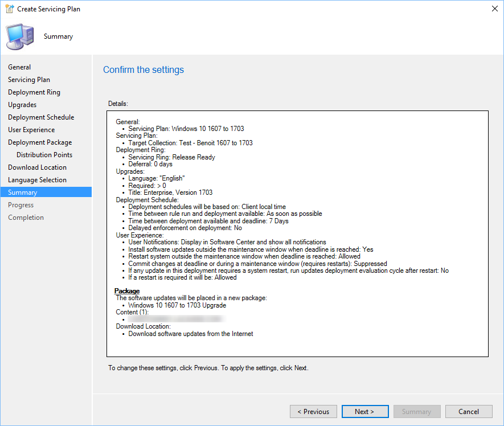
Task: Select the highlighted Summary step in sidebar
Action: tap(46, 192)
